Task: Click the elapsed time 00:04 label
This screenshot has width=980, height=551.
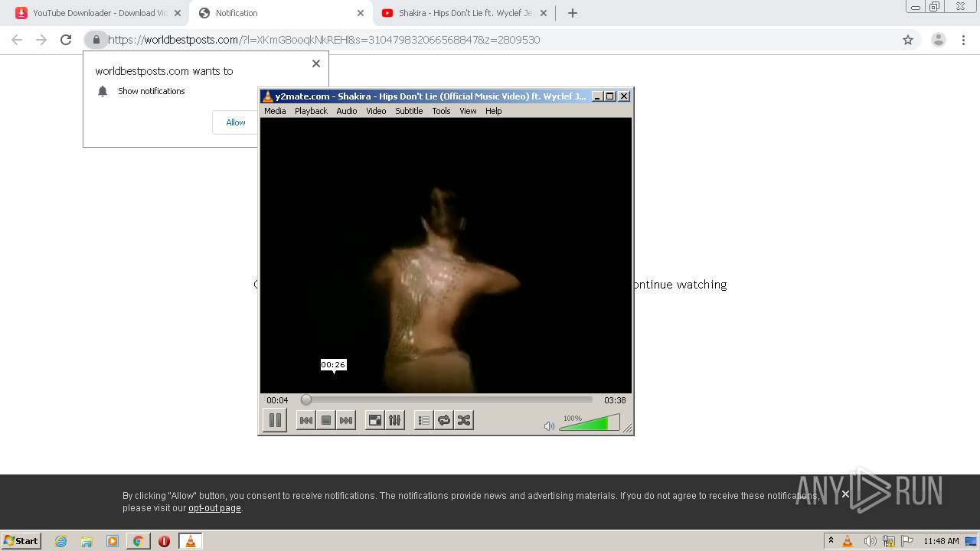Action: coord(277,400)
